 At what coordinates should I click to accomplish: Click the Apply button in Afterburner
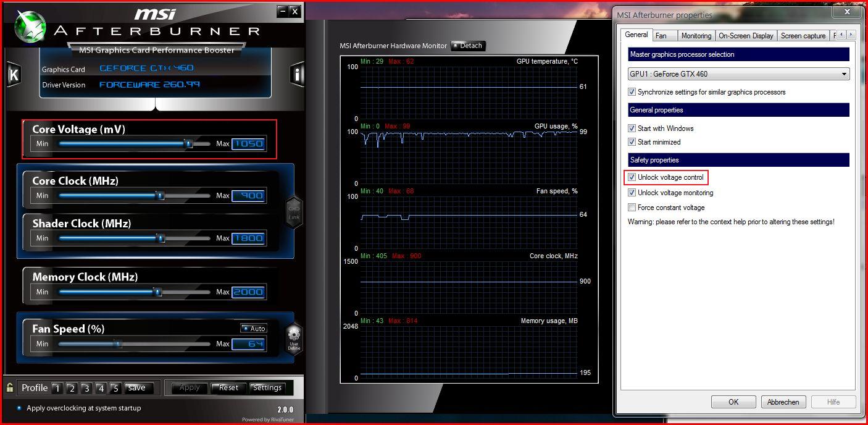[190, 388]
